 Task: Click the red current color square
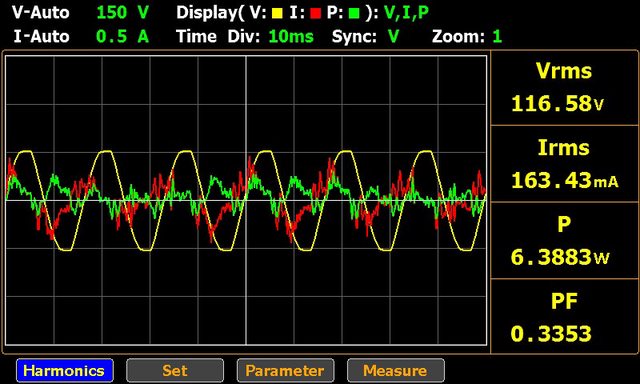click(315, 13)
